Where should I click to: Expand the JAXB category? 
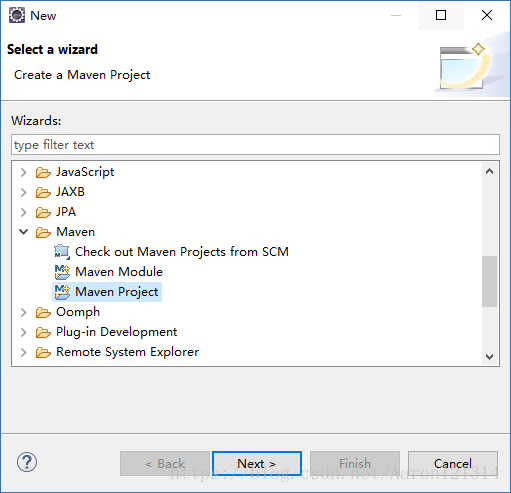24,192
